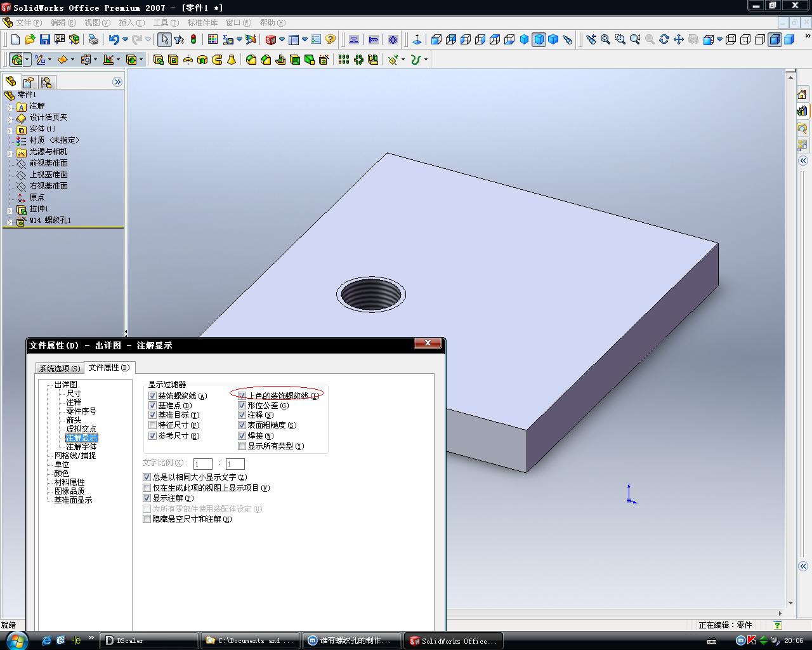Switch to DScaler taskbar button
The image size is (812, 650).
(150, 640)
